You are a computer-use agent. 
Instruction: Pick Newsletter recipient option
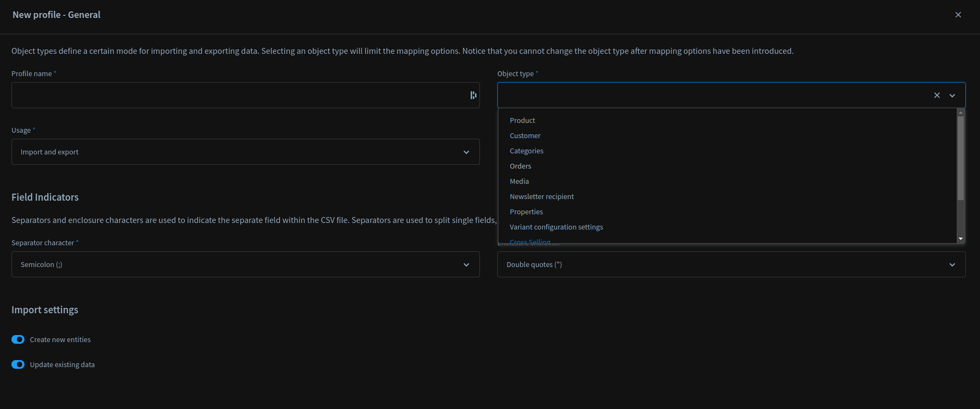[x=727, y=196]
